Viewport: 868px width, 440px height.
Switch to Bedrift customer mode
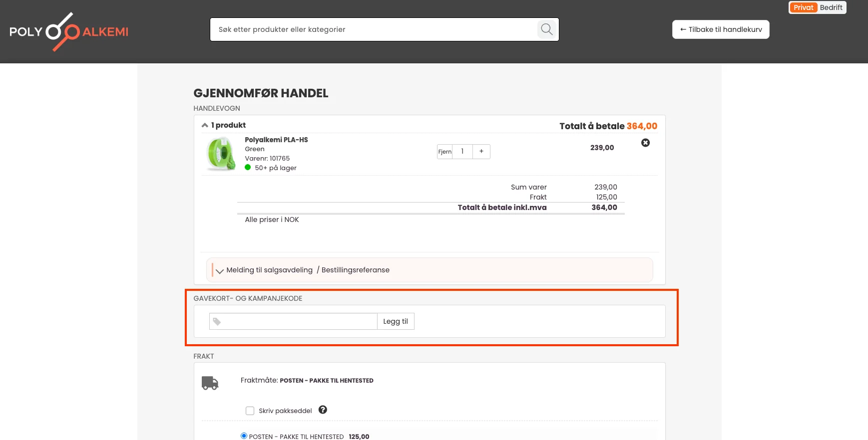(831, 7)
